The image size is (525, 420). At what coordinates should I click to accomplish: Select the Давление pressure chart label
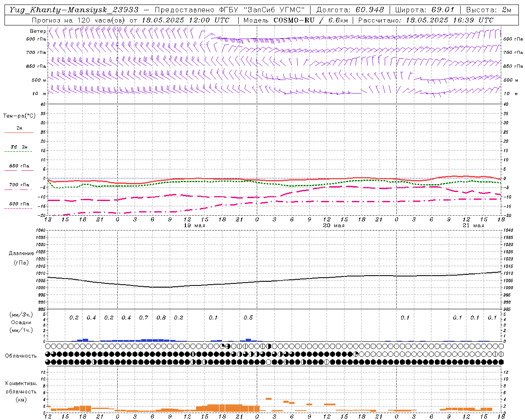[21, 253]
